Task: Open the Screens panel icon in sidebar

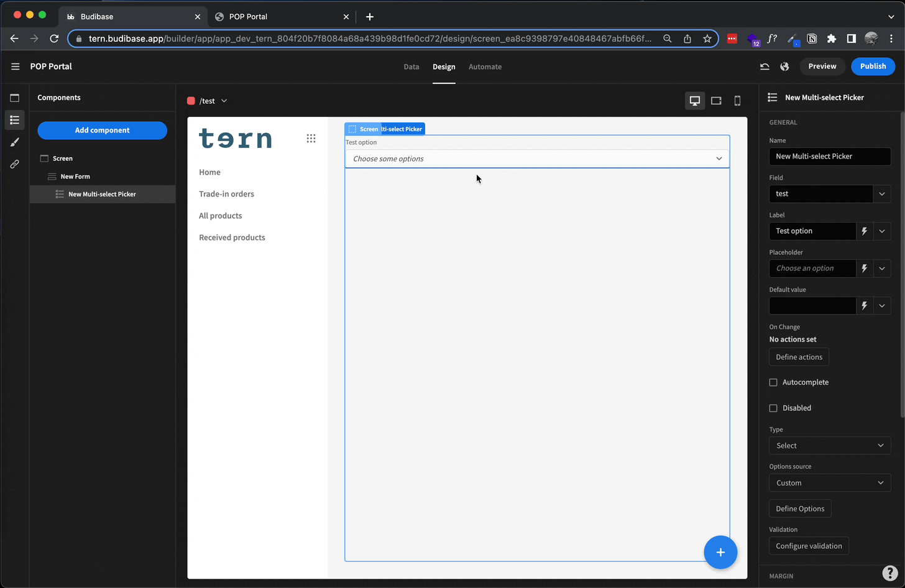Action: [x=15, y=98]
